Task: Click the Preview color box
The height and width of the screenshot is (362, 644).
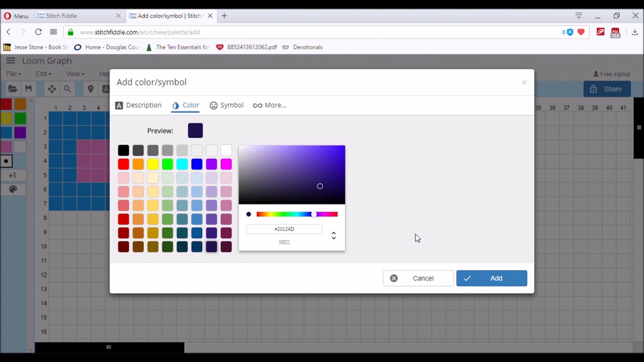Action: [195, 130]
